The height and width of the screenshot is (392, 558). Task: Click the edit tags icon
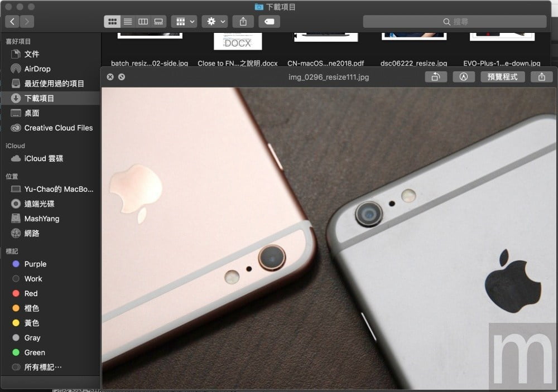click(269, 22)
